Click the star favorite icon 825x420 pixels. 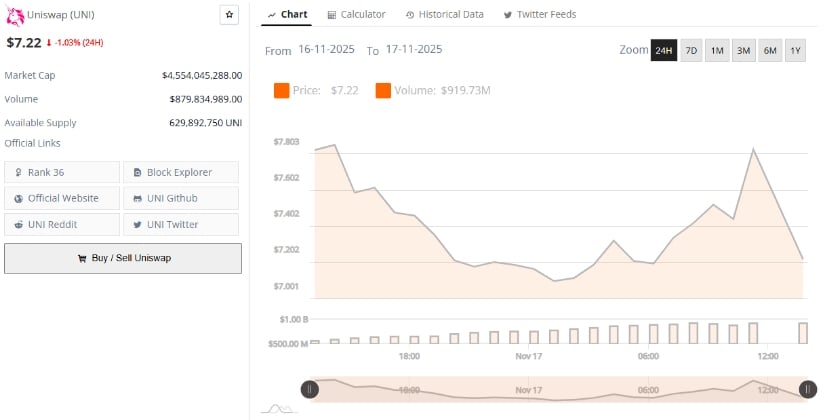pyautogui.click(x=229, y=15)
